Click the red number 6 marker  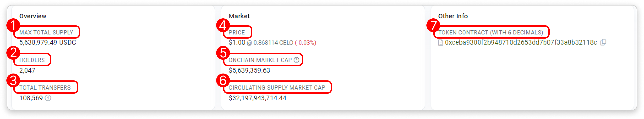click(x=223, y=80)
